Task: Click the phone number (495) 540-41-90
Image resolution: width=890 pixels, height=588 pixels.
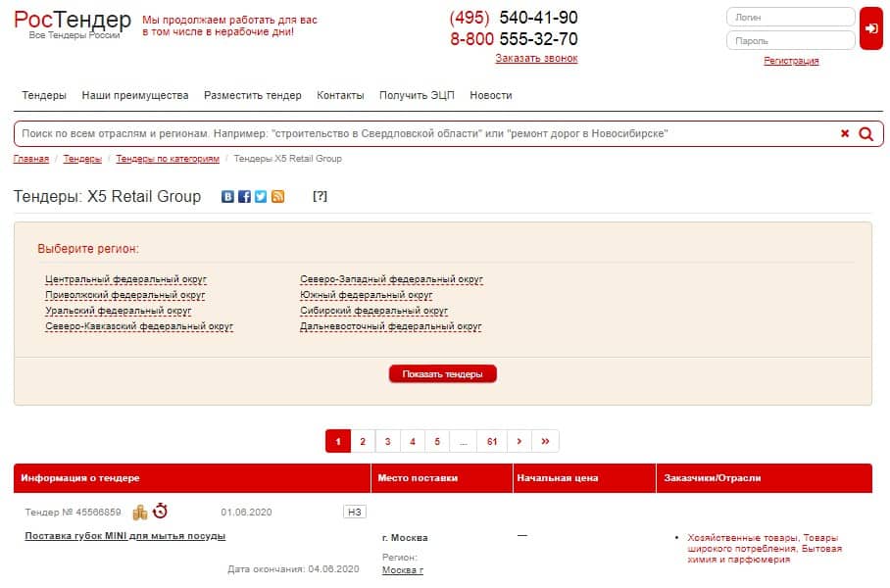Action: pyautogui.click(x=513, y=18)
